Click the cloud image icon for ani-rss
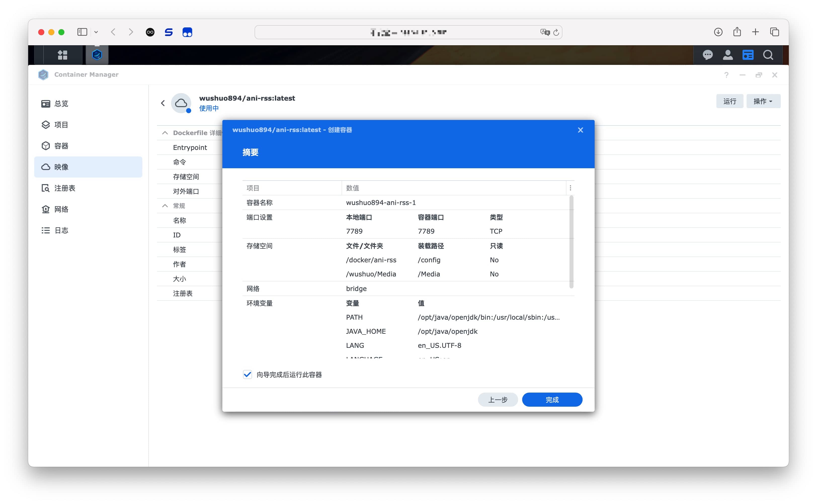 click(x=181, y=103)
